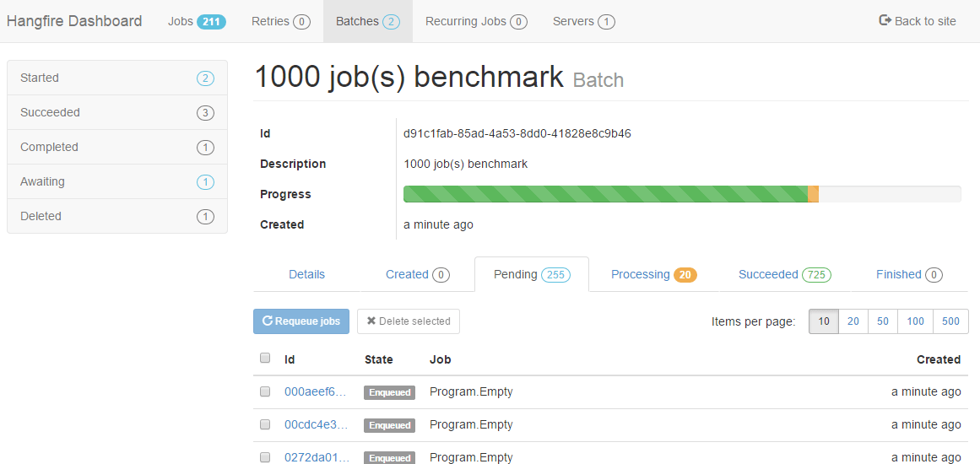The image size is (980, 464).
Task: Select Awaiting in the sidebar
Action: click(x=117, y=181)
